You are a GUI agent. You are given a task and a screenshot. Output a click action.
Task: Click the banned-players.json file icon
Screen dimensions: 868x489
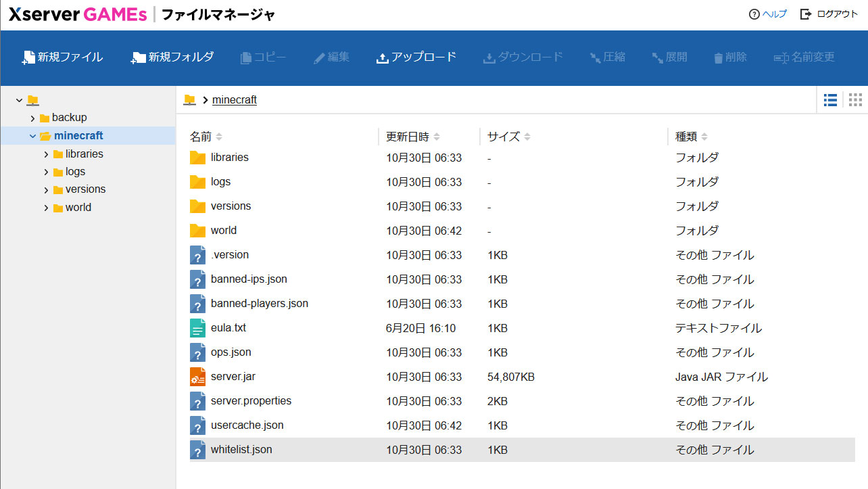(x=197, y=304)
